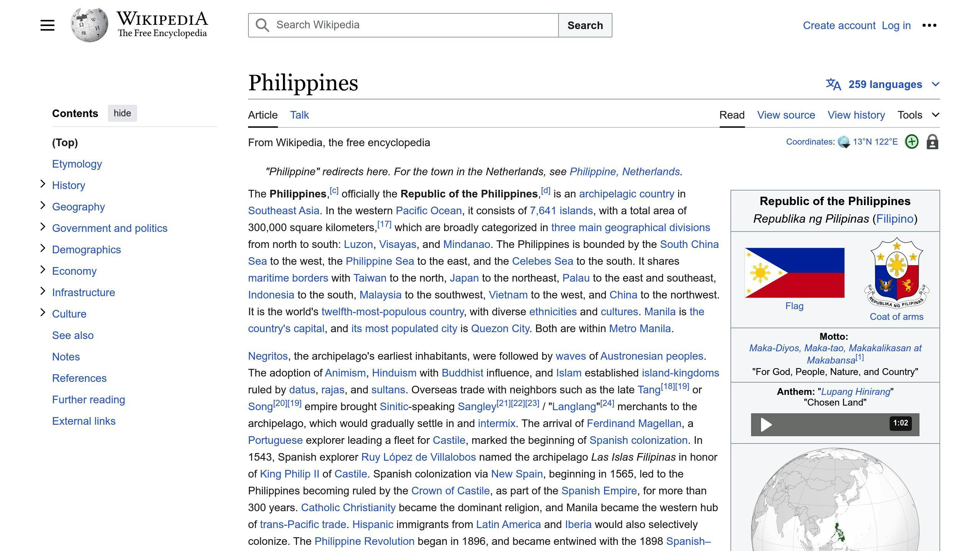Open the Quezon City link
Viewport: 980px width, 551px height.
500,328
